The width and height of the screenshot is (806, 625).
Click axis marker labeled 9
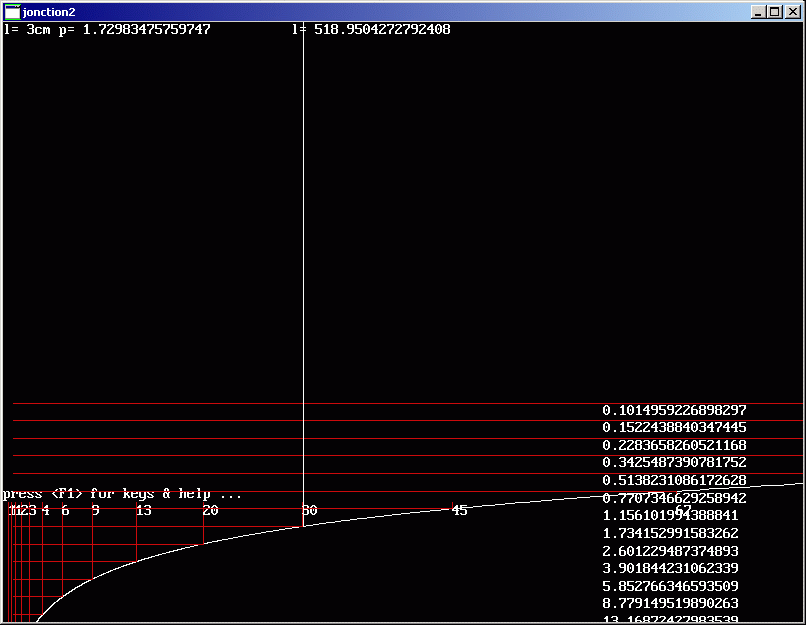pyautogui.click(x=95, y=511)
